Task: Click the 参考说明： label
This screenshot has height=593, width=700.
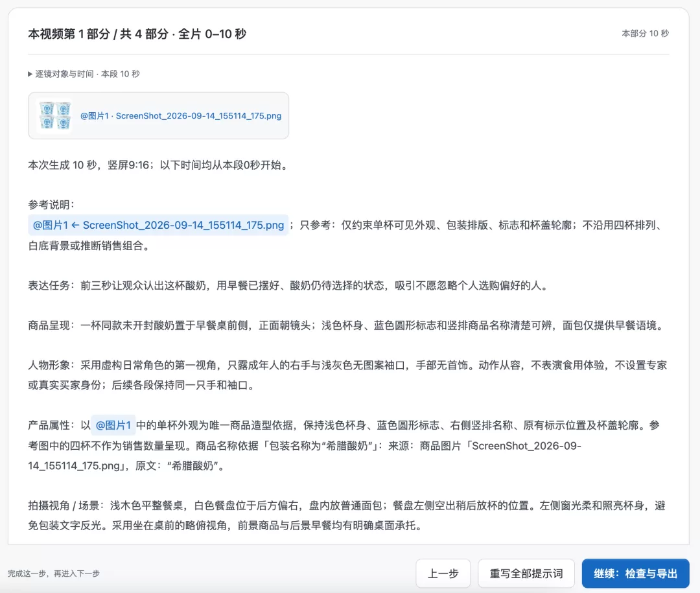Action: pyautogui.click(x=51, y=205)
